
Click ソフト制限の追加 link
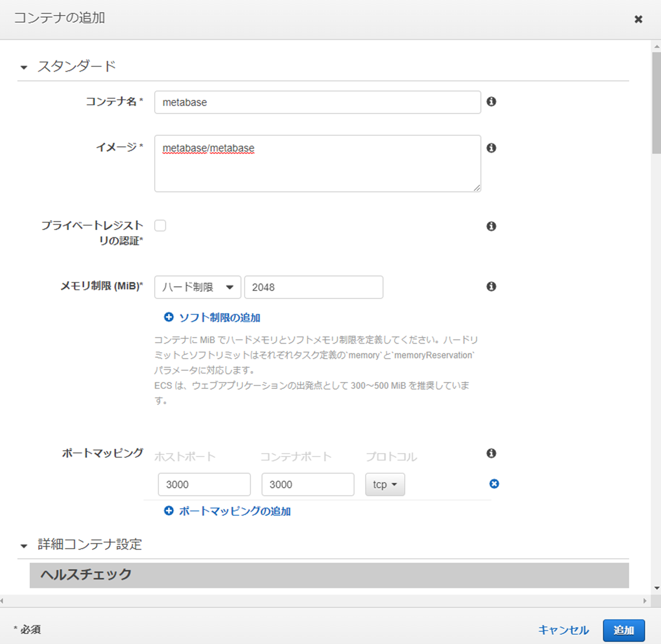click(219, 317)
